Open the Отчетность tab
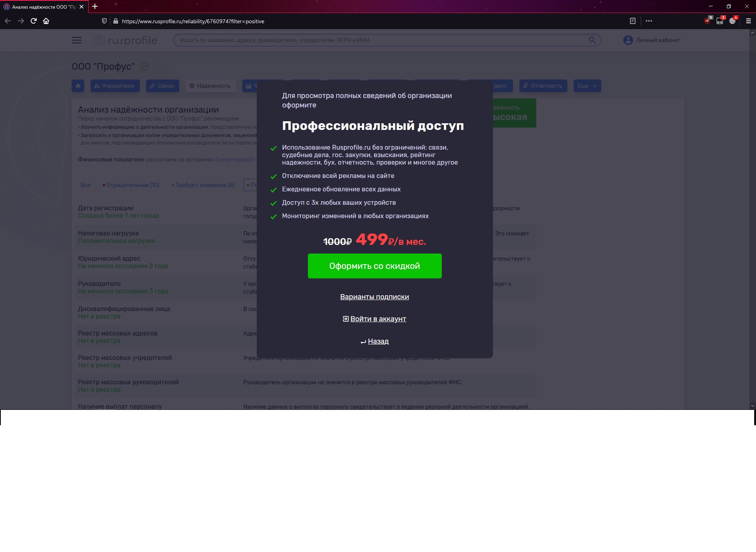756x552 pixels. (x=543, y=86)
